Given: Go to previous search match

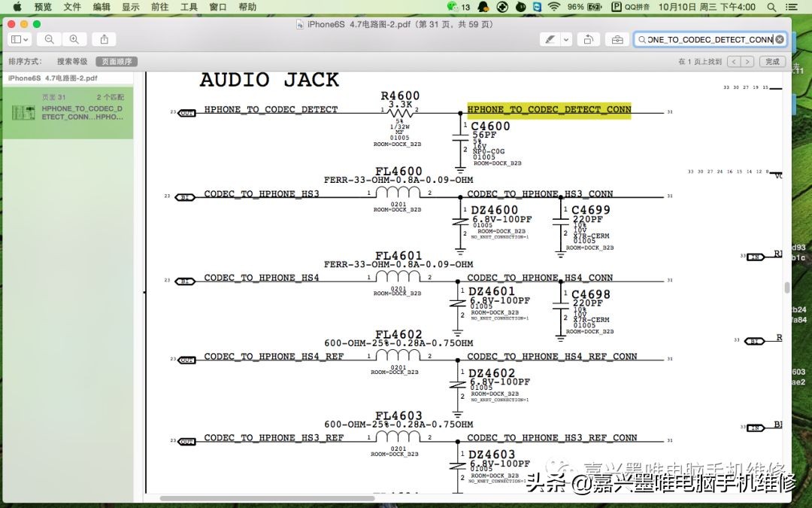Looking at the screenshot, I should click(x=734, y=62).
